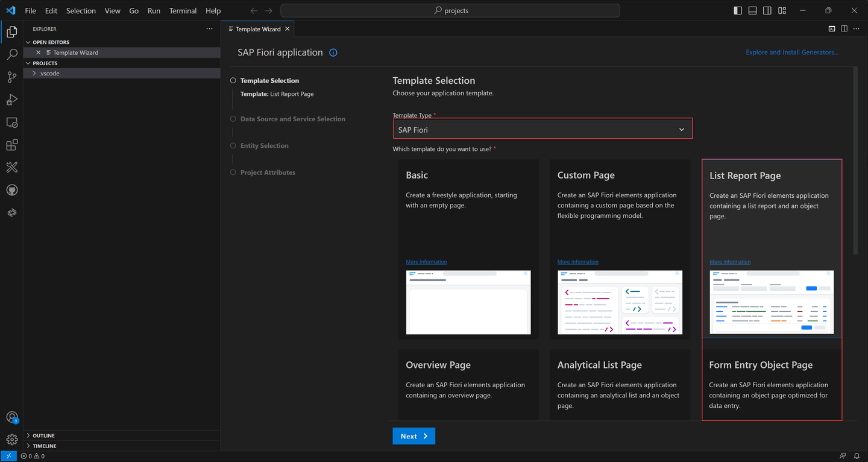Click Template Wizard in Open Editors
The width and height of the screenshot is (868, 462).
pyautogui.click(x=122, y=52)
